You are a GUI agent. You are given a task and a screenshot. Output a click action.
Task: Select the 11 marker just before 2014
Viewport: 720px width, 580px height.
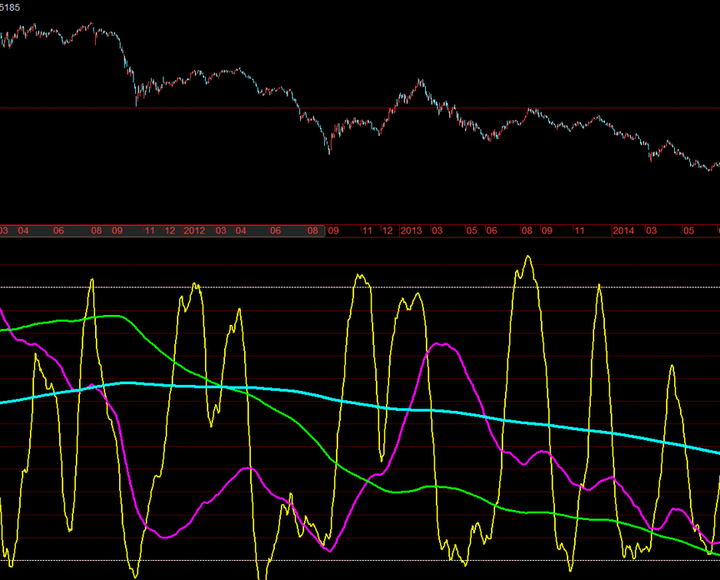coord(579,231)
